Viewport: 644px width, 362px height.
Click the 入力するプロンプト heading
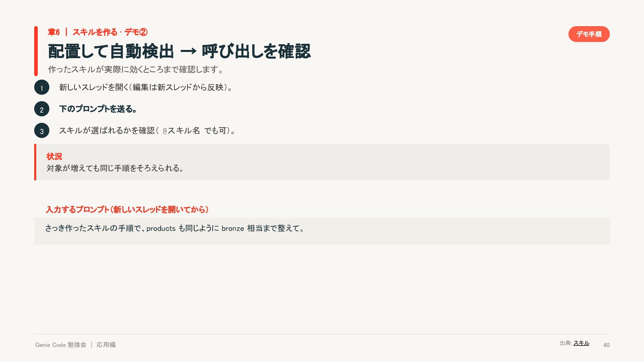click(x=127, y=209)
